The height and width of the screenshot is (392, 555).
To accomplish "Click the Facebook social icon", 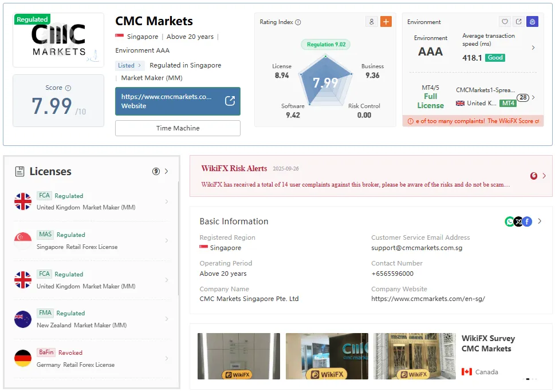I will [527, 221].
